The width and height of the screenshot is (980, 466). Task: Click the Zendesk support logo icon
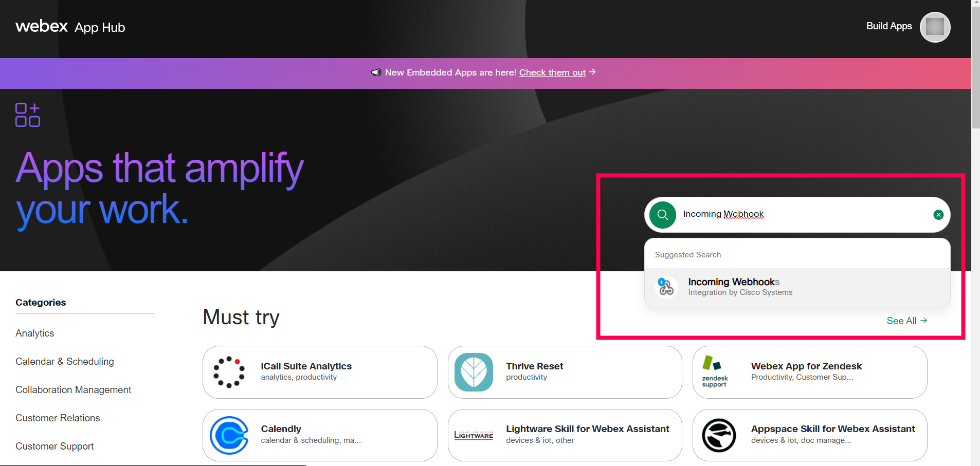coord(715,371)
